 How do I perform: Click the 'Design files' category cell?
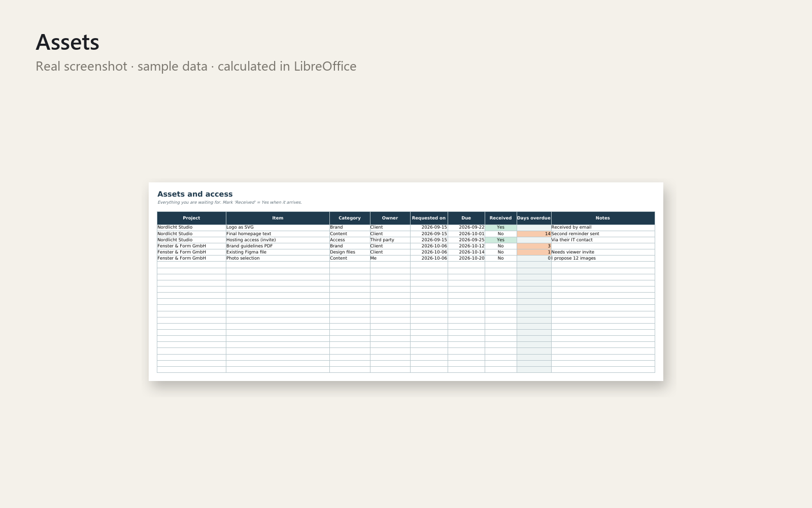350,252
